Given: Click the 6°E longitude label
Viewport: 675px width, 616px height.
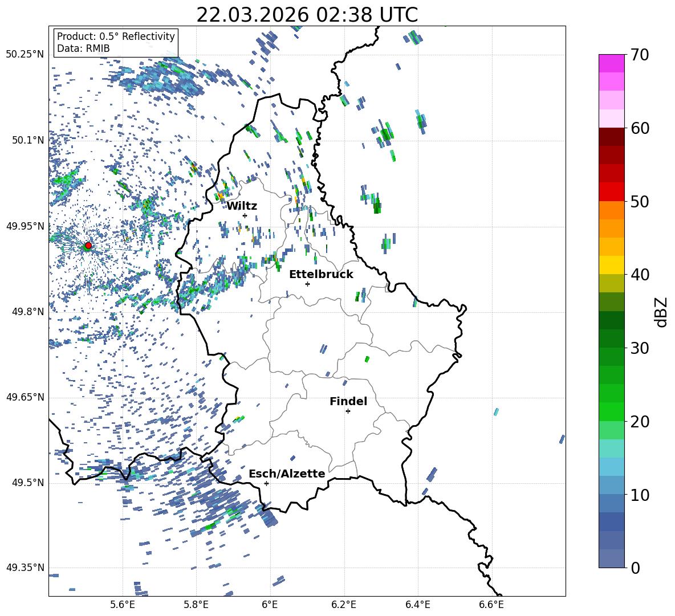Looking at the screenshot, I should click(x=270, y=605).
